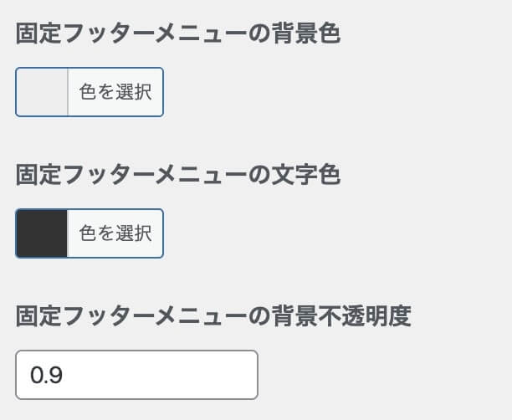512x420 pixels.
Task: Click the first 色を選択 label text
Action: click(x=115, y=92)
